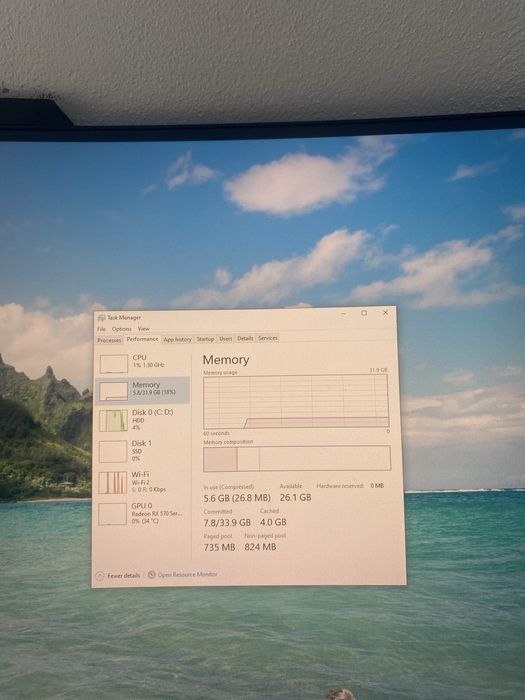Switch to the Users tab
The width and height of the screenshot is (525, 700).
[x=225, y=338]
